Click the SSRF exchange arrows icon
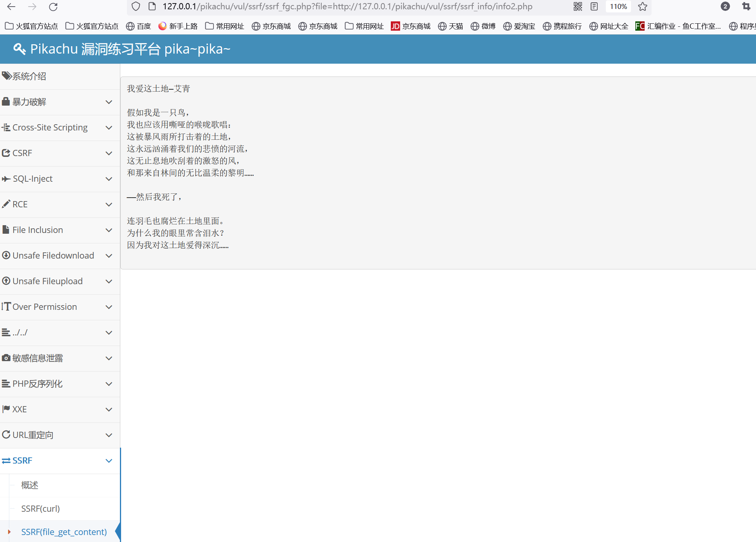Image resolution: width=756 pixels, height=542 pixels. 6,460
